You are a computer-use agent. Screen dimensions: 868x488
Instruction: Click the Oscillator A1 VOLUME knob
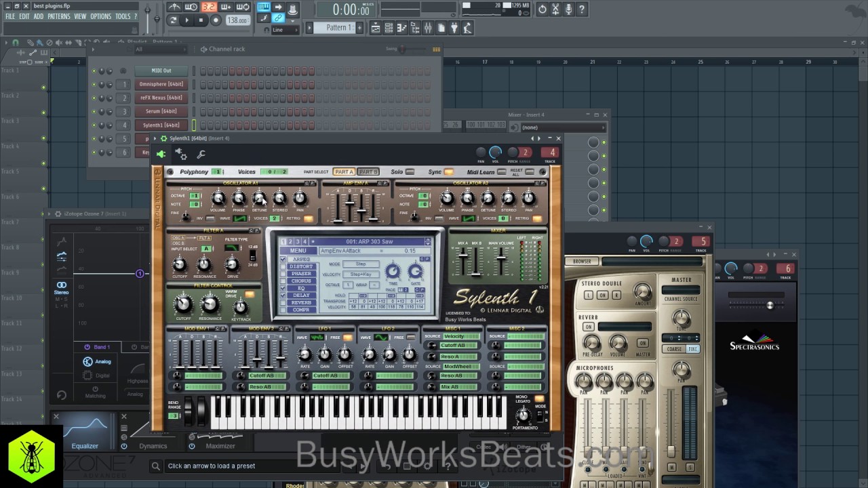tap(218, 199)
